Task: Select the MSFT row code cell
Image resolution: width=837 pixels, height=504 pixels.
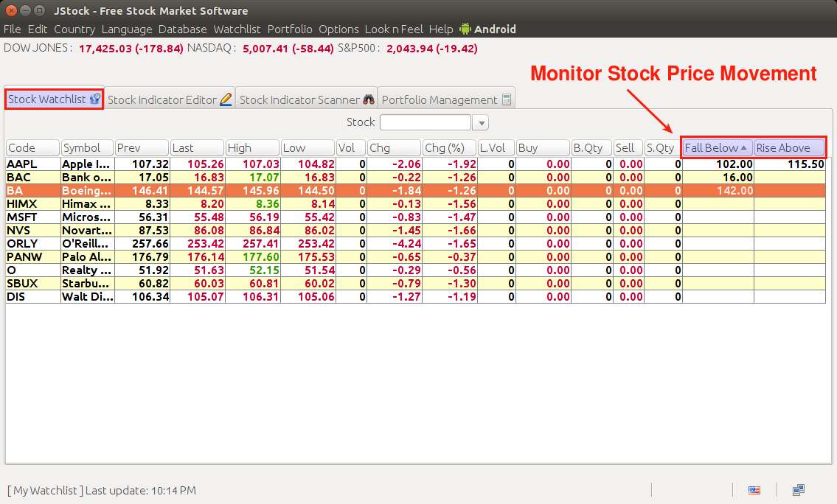Action: (33, 217)
